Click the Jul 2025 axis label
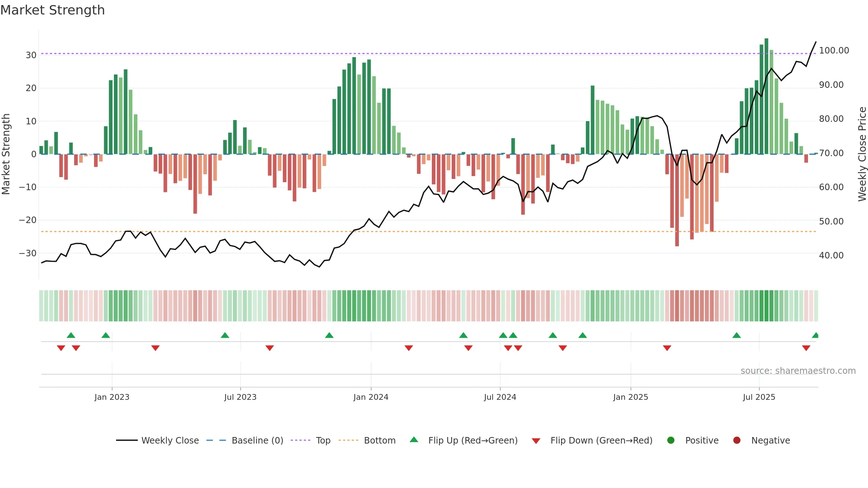The width and height of the screenshot is (868, 488). coord(759,397)
